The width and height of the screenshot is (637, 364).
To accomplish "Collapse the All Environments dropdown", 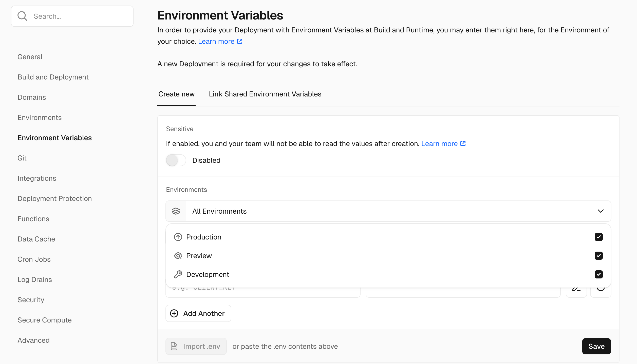I will coord(388,211).
